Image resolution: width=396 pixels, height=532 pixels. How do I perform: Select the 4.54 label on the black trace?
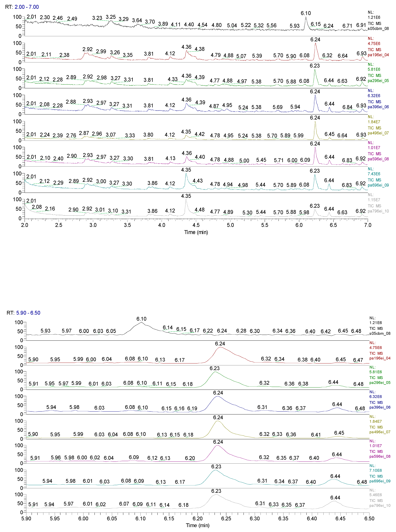(202, 25)
